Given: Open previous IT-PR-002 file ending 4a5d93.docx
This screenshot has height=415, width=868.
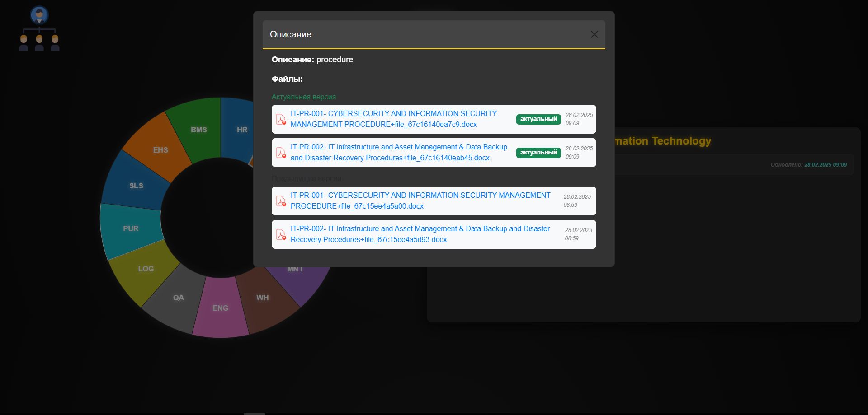Looking at the screenshot, I should pyautogui.click(x=420, y=234).
